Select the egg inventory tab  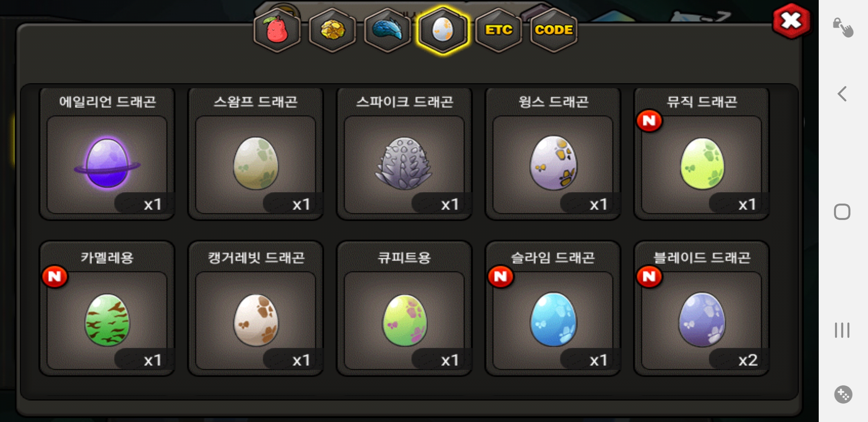[443, 30]
